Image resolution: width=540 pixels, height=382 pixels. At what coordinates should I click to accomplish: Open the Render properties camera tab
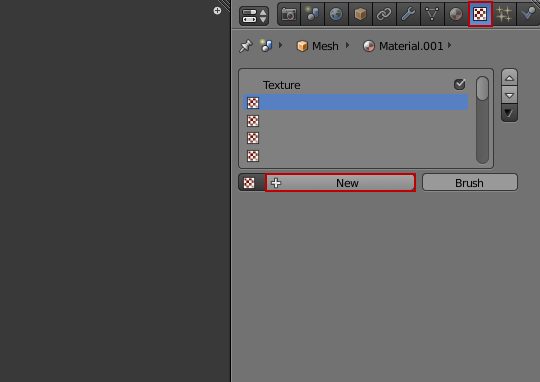point(289,14)
